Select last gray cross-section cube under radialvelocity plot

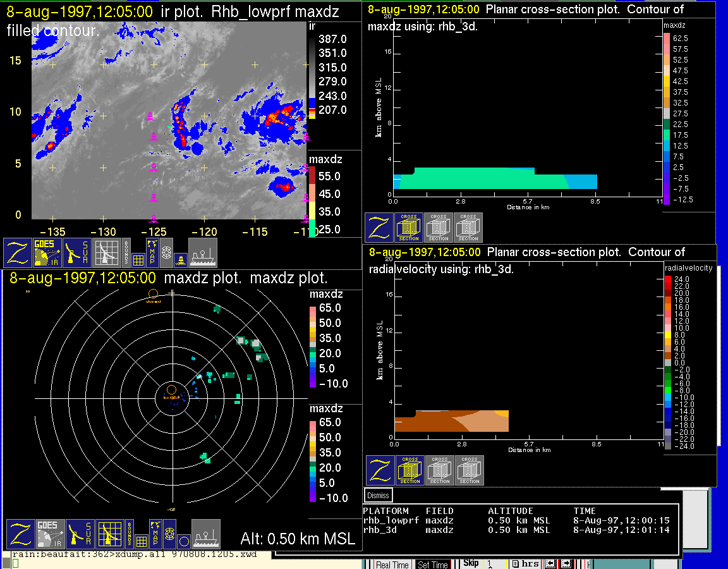click(x=470, y=470)
